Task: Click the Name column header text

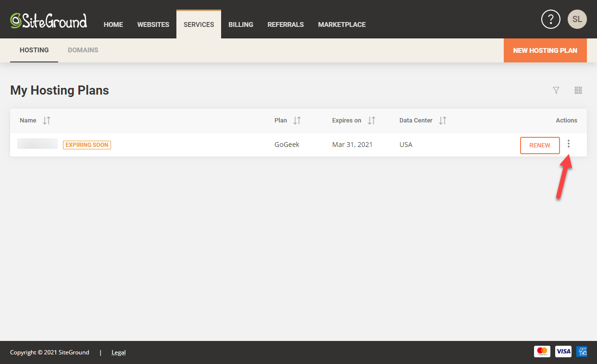Action: pyautogui.click(x=28, y=121)
